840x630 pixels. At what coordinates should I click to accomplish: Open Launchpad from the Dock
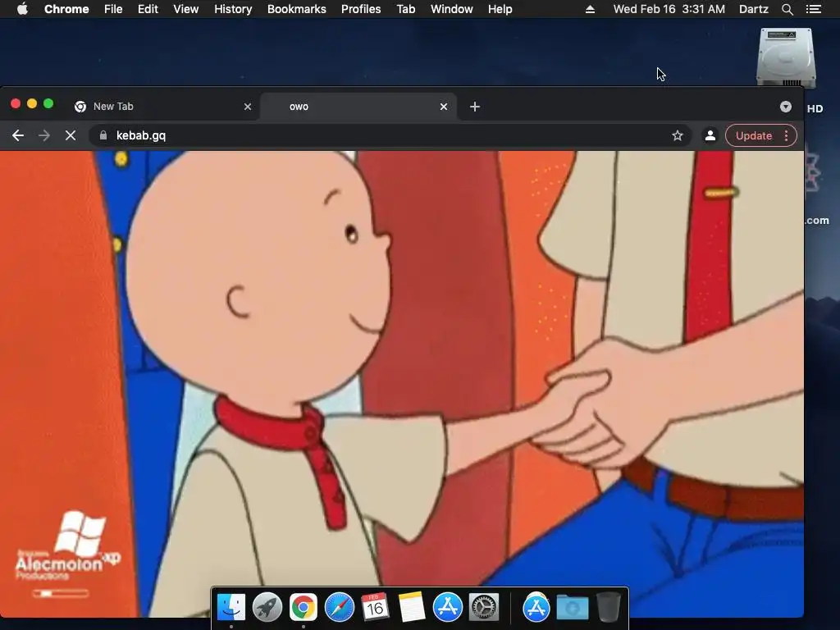[x=267, y=608]
